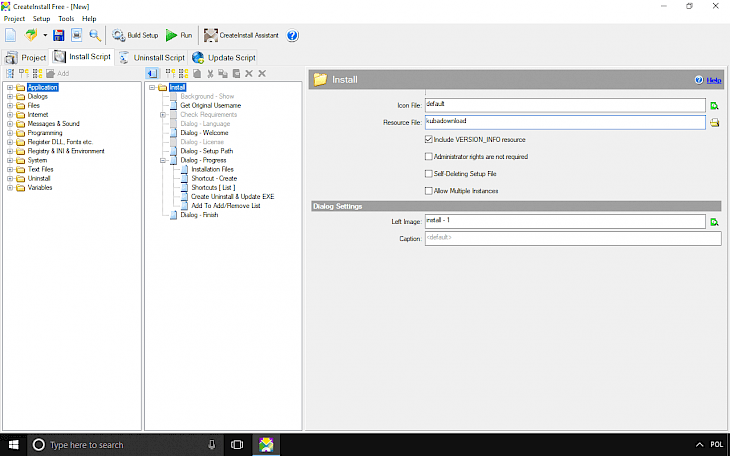The height and width of the screenshot is (456, 730).
Task: Expand the Application folder node
Action: [x=10, y=87]
